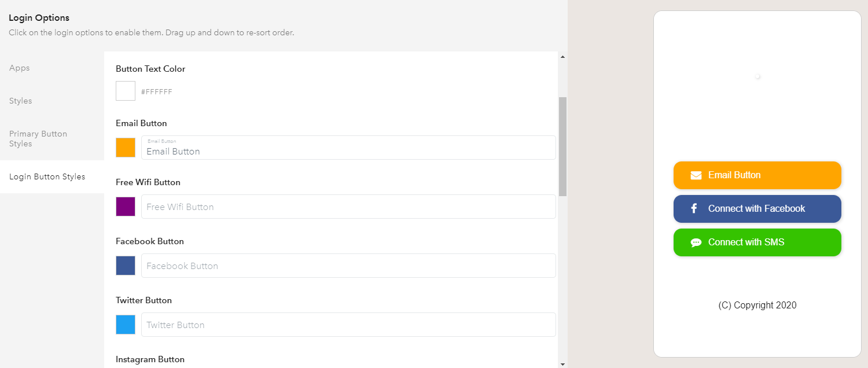This screenshot has width=868, height=368.
Task: Switch to the Styles tab
Action: (x=21, y=101)
